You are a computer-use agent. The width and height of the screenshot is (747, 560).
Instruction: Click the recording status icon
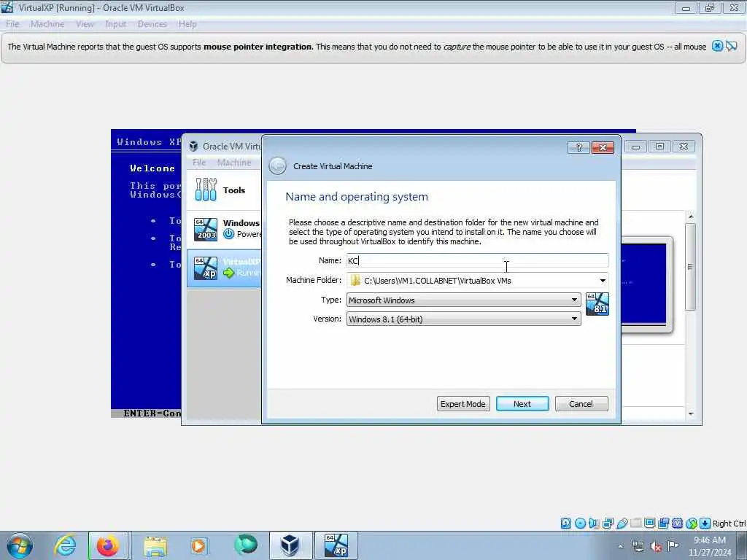tap(663, 524)
